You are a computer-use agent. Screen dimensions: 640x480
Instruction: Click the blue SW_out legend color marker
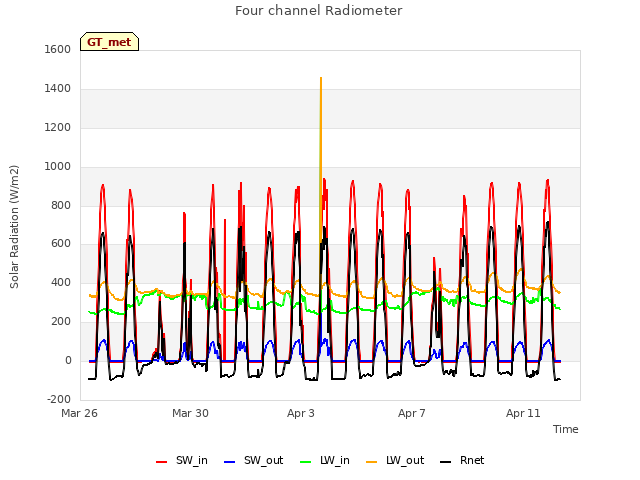(230, 462)
